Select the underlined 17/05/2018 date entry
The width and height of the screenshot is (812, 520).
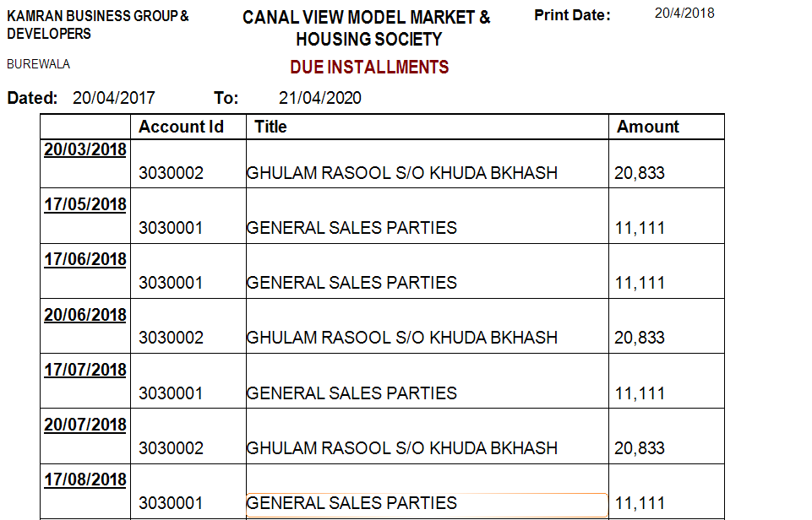84,204
